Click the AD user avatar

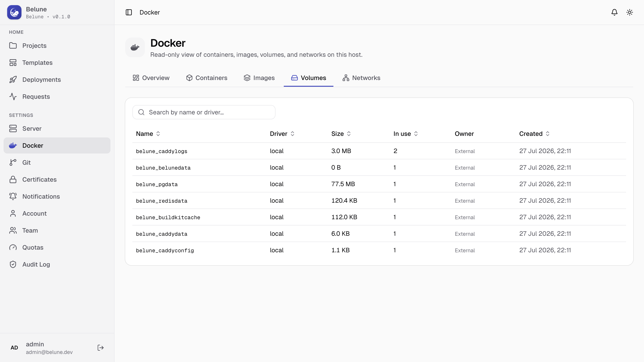tap(14, 348)
